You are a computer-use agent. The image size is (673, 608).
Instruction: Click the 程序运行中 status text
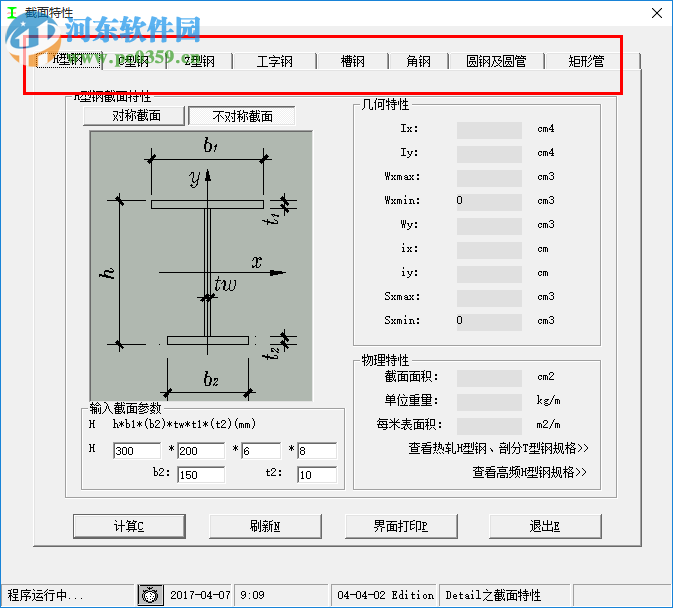pyautogui.click(x=45, y=595)
